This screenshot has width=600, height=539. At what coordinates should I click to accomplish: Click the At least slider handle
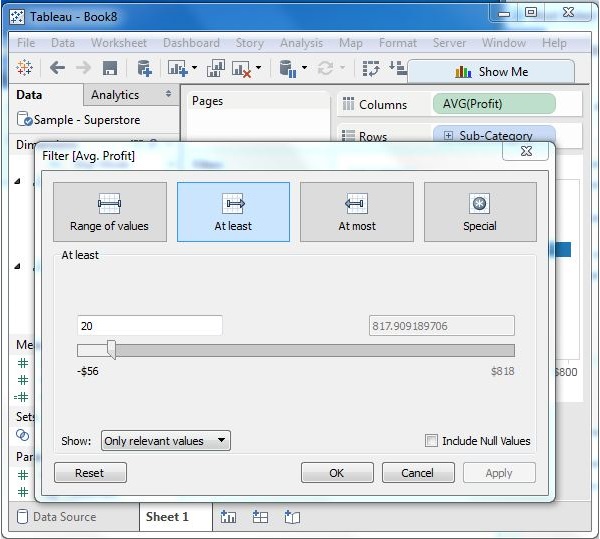111,350
